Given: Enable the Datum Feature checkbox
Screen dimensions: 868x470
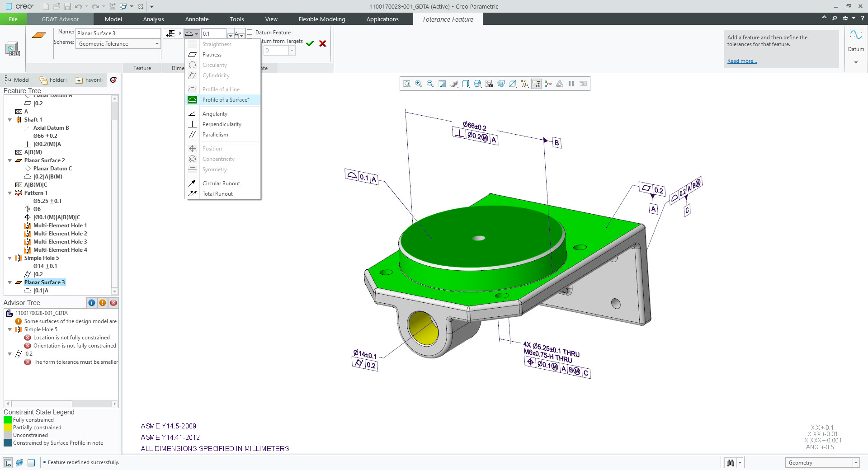Looking at the screenshot, I should (x=250, y=33).
